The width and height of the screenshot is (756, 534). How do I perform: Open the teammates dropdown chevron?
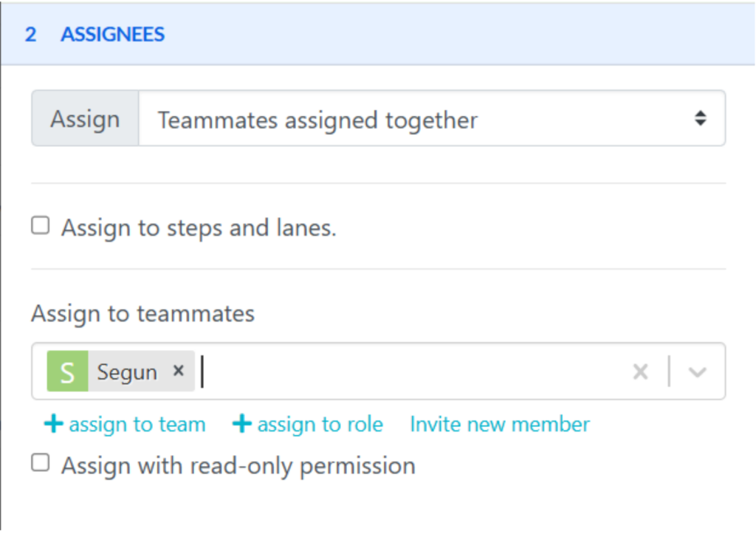point(697,372)
